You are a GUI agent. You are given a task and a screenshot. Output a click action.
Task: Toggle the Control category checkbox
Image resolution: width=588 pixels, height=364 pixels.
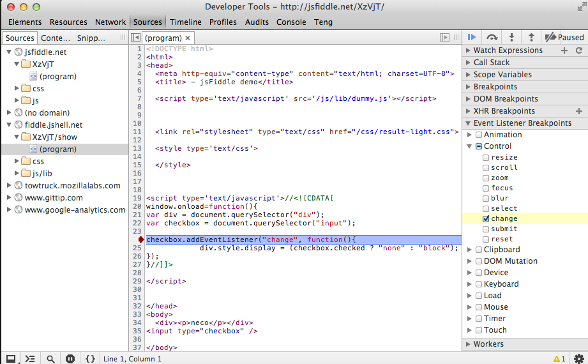478,146
